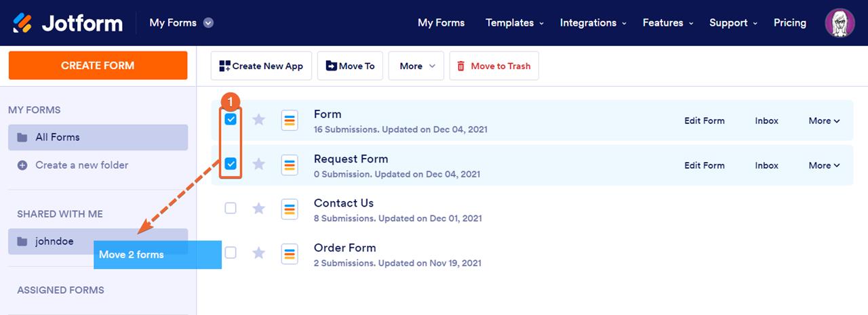The height and width of the screenshot is (315, 868).
Task: Click the Jotform logo icon
Action: tap(22, 23)
